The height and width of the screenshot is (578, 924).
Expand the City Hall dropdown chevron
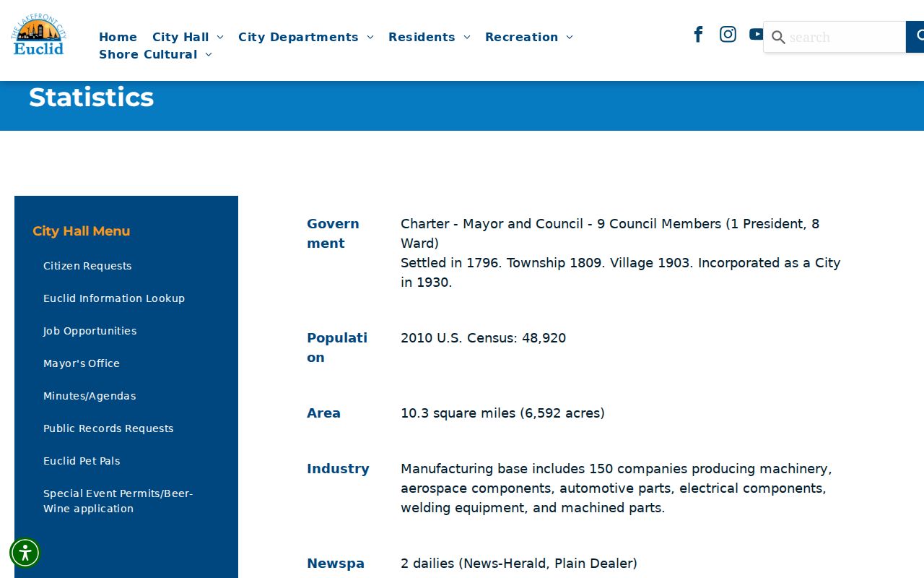[220, 37]
